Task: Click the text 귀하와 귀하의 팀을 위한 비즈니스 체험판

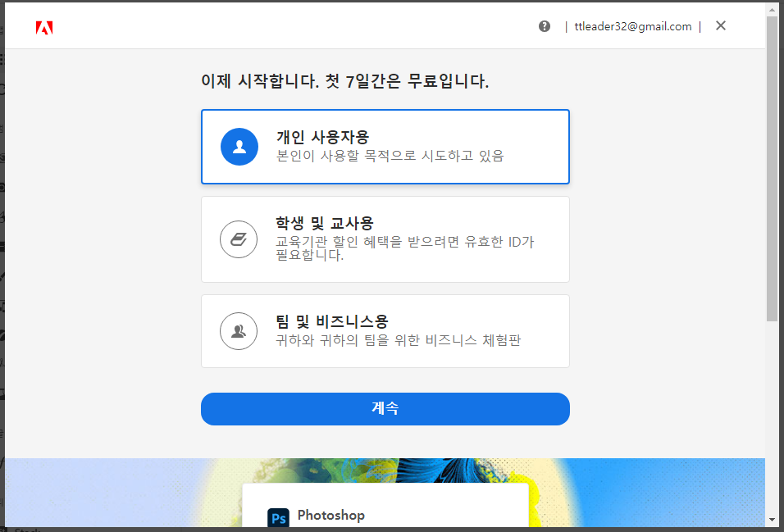Action: [x=399, y=340]
